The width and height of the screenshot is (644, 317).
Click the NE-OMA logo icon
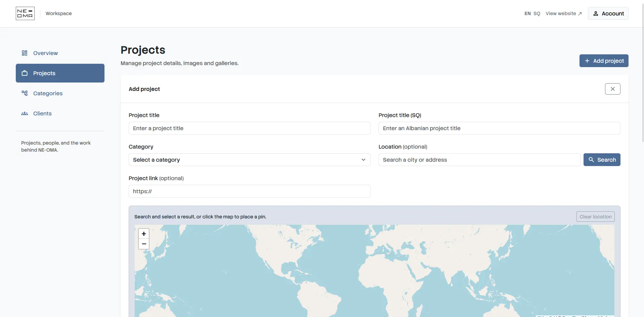click(25, 13)
